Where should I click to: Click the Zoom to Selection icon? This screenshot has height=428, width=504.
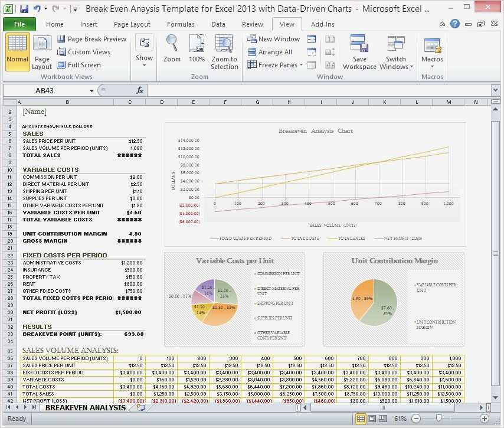coord(224,44)
